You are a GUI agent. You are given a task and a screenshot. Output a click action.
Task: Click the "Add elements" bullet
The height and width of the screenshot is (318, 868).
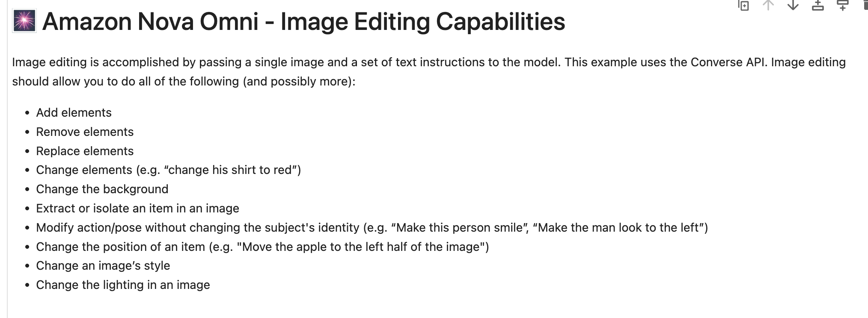click(x=74, y=112)
